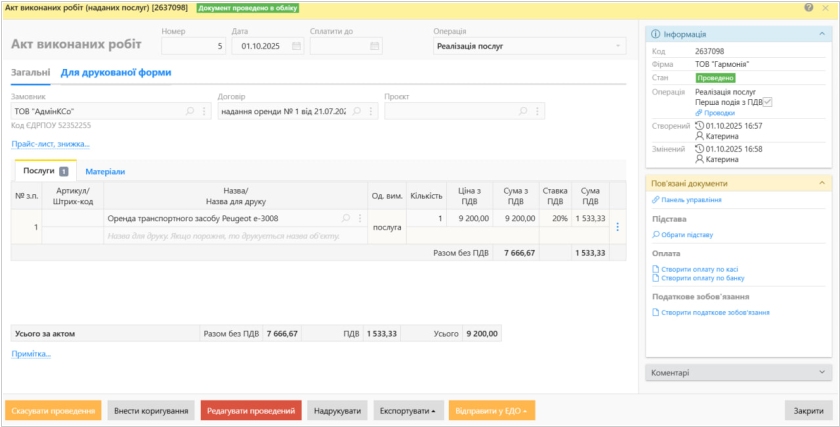The height and width of the screenshot is (427, 840).
Task: Click search icon in Замовник field
Action: click(191, 111)
